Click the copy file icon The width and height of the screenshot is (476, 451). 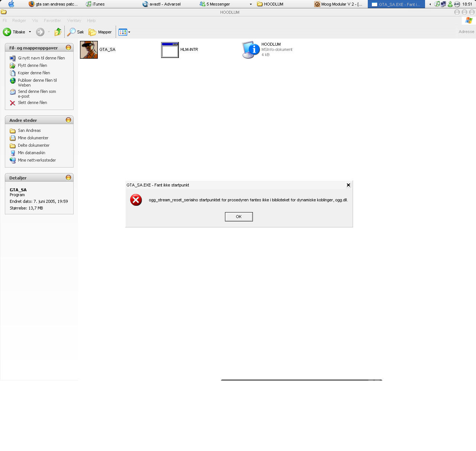pos(13,73)
